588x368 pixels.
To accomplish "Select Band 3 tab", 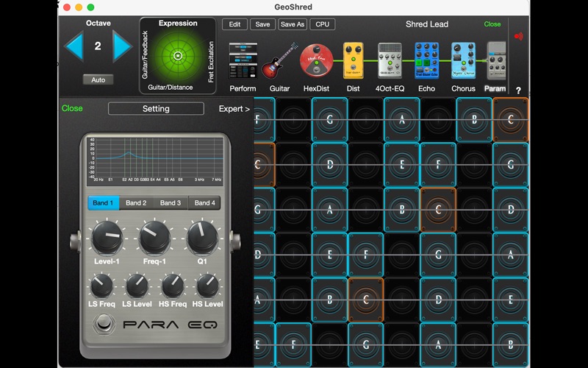I will pyautogui.click(x=171, y=203).
